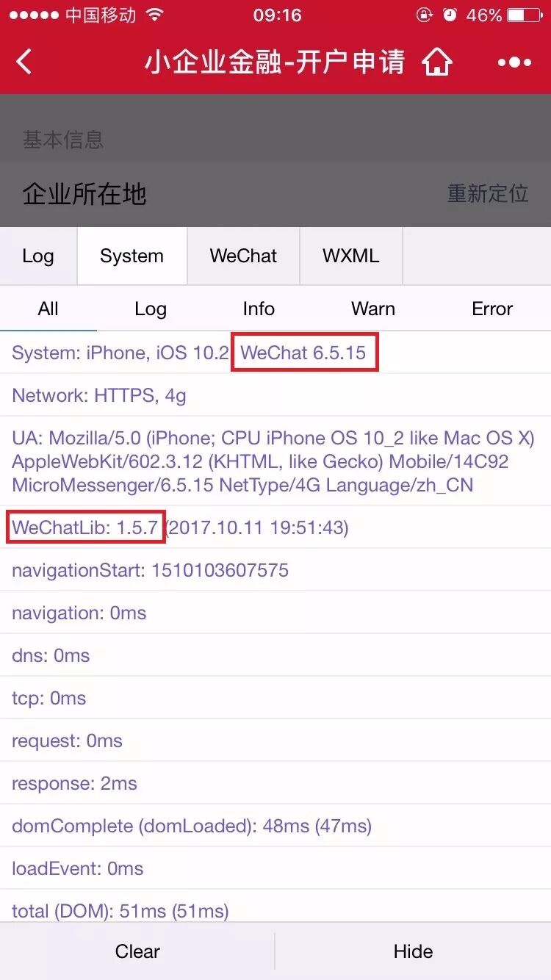Filter by Warn level

[x=373, y=309]
